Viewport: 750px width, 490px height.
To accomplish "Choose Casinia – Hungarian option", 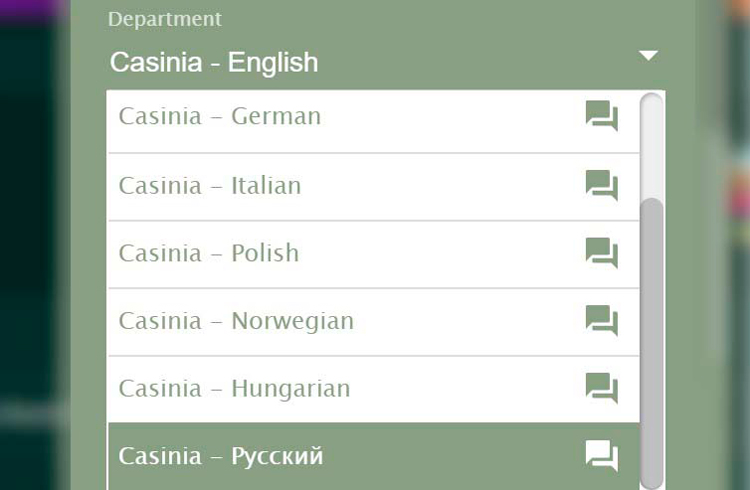I will pyautogui.click(x=234, y=388).
